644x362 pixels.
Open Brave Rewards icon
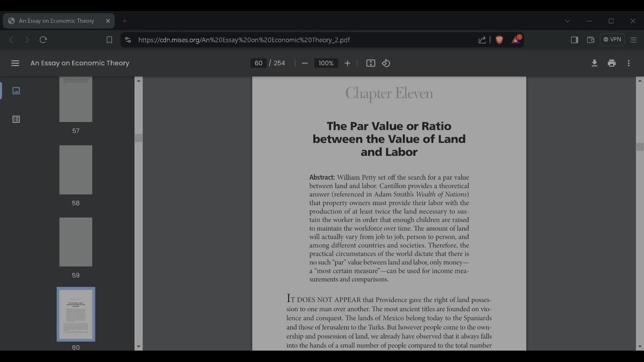516,39
